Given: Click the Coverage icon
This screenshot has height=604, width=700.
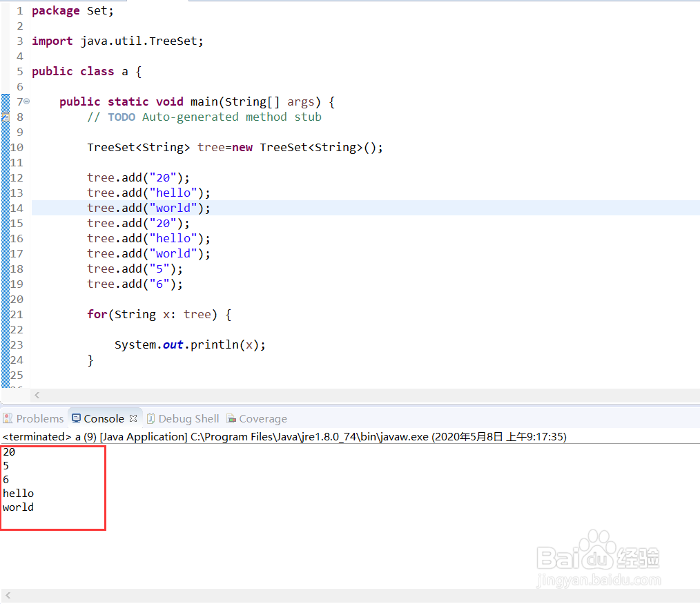Looking at the screenshot, I should click(231, 418).
